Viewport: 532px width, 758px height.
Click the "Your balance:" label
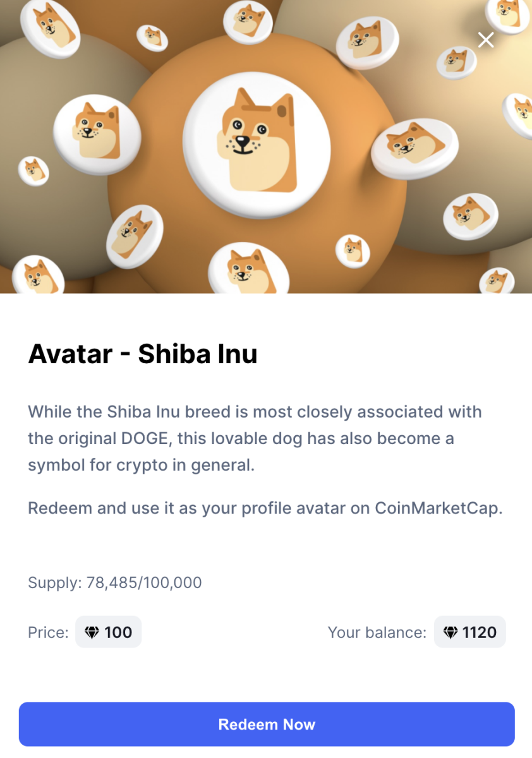[x=377, y=632]
